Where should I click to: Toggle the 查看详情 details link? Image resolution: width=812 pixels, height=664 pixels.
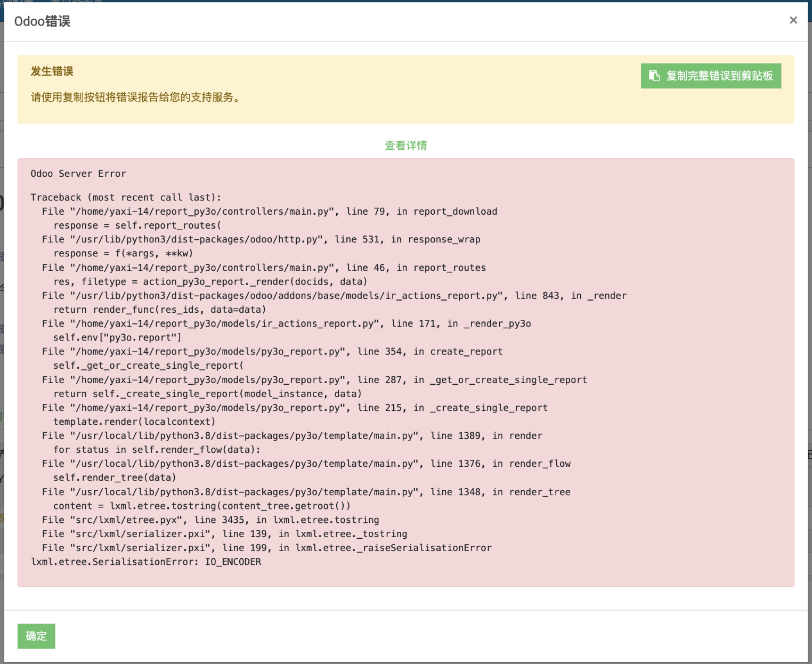[406, 145]
